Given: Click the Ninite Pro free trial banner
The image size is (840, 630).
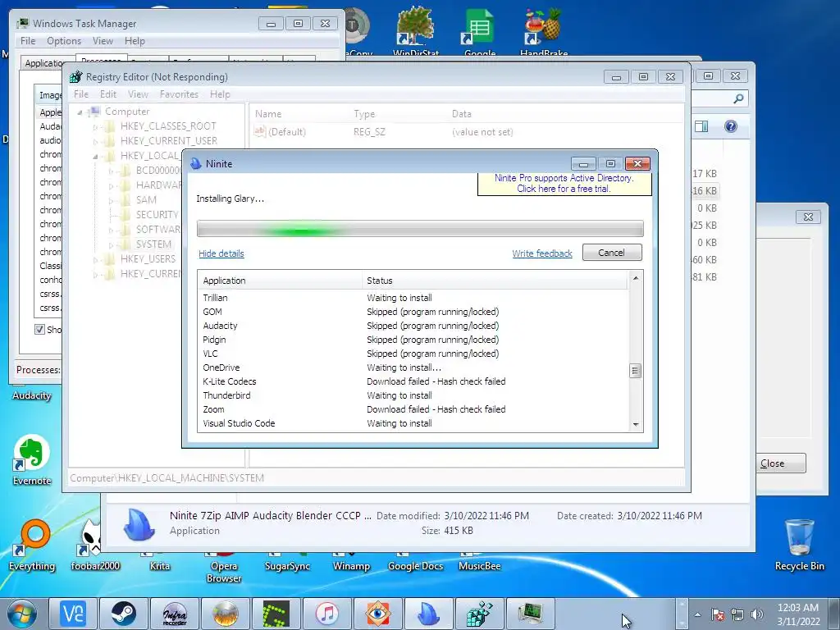Looking at the screenshot, I should pos(564,184).
